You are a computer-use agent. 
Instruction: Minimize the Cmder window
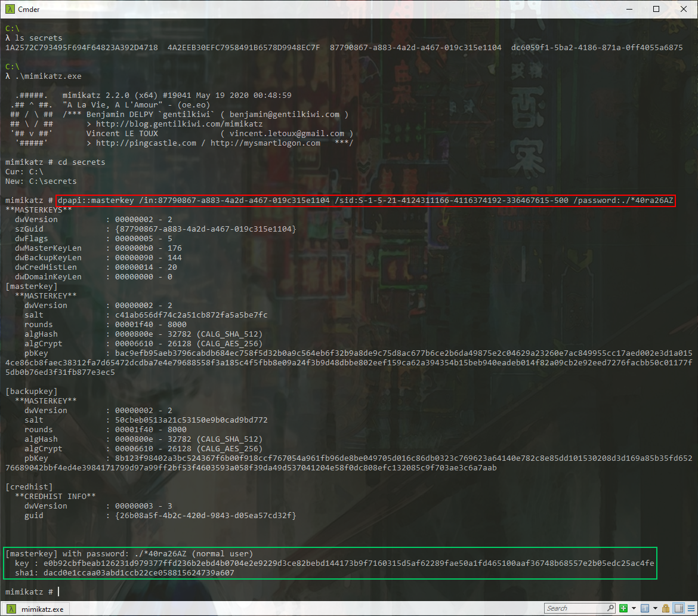tap(629, 9)
